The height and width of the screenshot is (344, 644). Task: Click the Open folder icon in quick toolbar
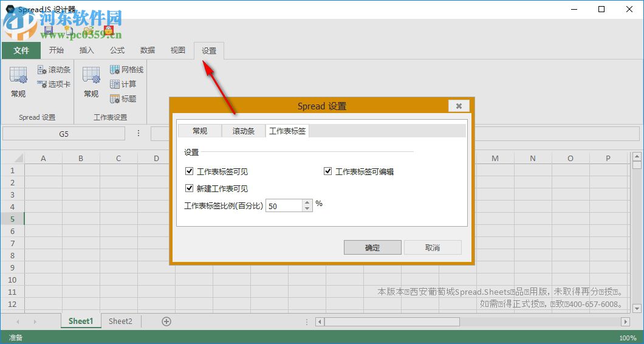click(88, 30)
